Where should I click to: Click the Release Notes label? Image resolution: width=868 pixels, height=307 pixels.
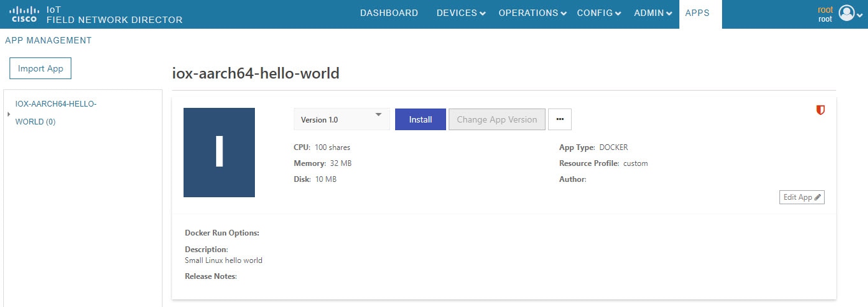[211, 276]
